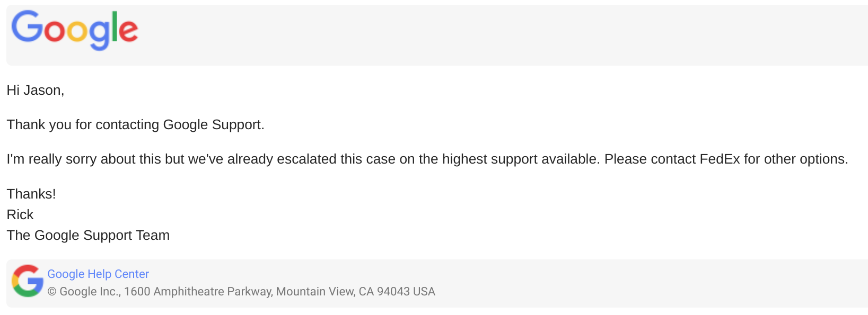Click "The Google Support Team" signature line

tap(88, 236)
